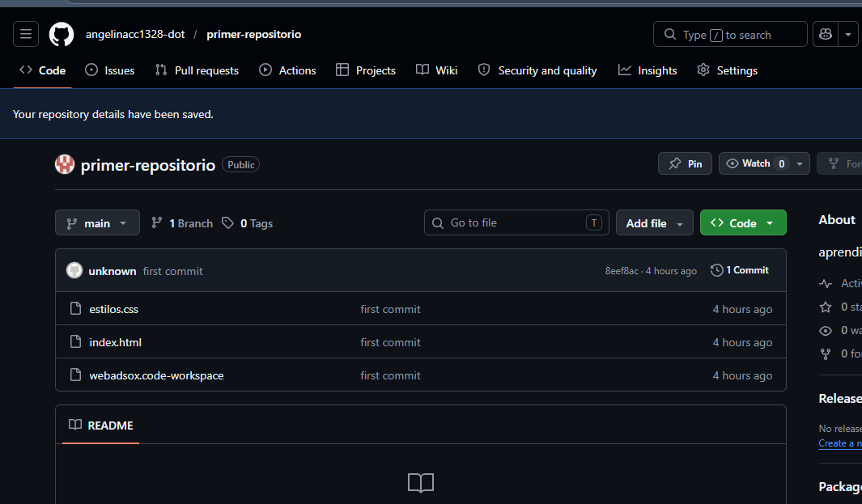The image size is (862, 504).
Task: Open the Projects tab
Action: coord(366,70)
